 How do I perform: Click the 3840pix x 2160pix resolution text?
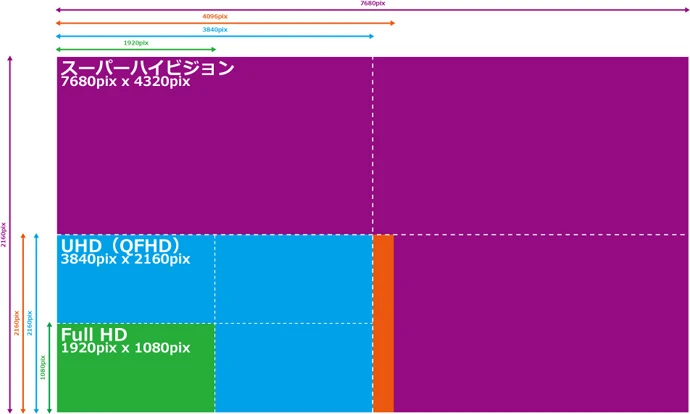point(125,259)
